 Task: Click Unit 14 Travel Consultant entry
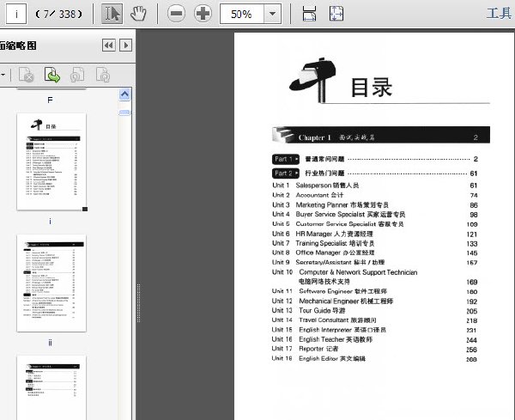tap(375, 320)
